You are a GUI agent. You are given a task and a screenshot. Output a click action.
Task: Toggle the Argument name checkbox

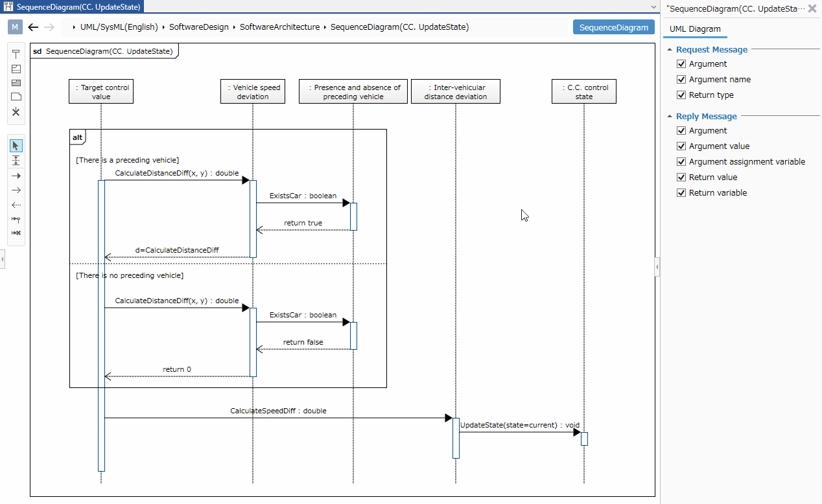click(681, 79)
